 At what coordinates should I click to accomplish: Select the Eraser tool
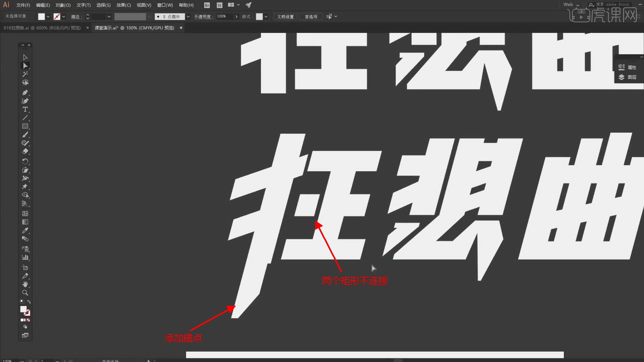pos(25,152)
